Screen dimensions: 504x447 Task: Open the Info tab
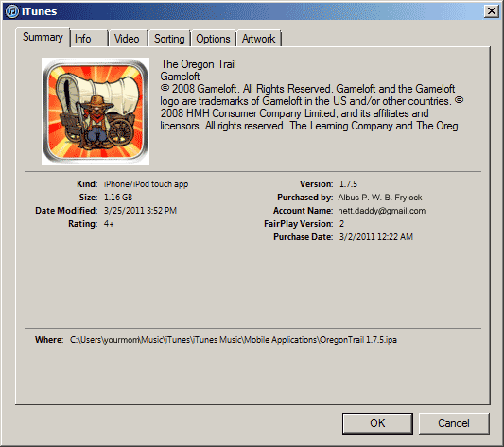click(x=89, y=39)
